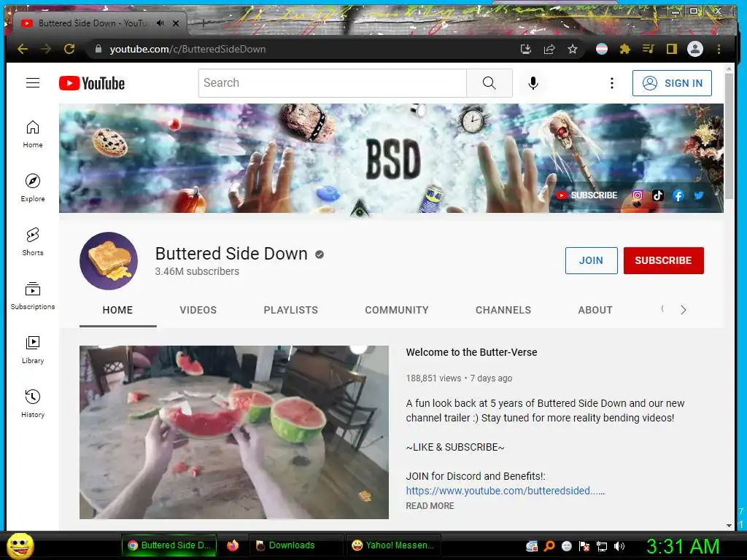Image resolution: width=747 pixels, height=560 pixels.
Task: Expand more channel tabs with right chevron
Action: tap(683, 310)
